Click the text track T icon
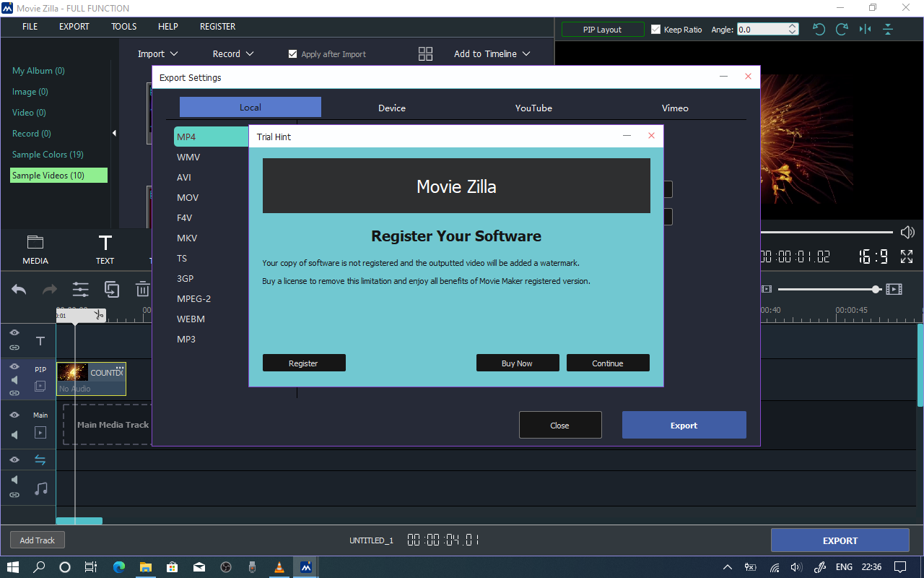Image resolution: width=924 pixels, height=578 pixels. pos(40,341)
